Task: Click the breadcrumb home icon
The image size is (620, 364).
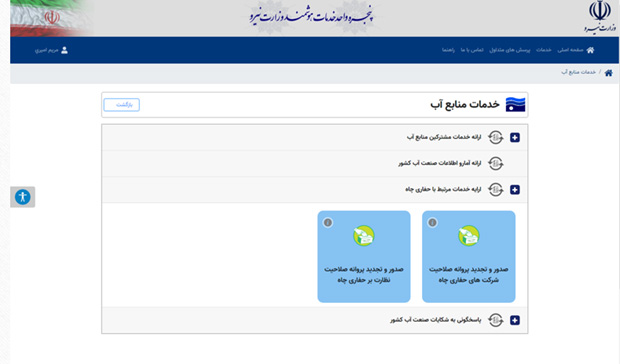Action: 609,73
